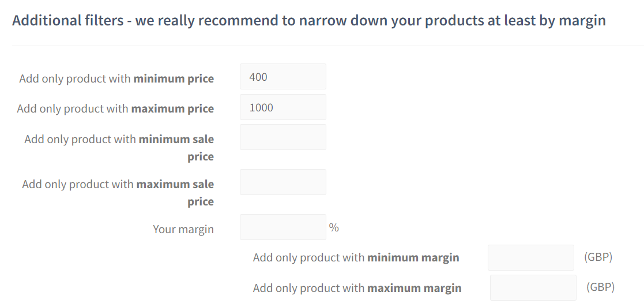Click the 'Add only product with maximum margin' label
Screen dimensions: 644x307
(357, 288)
